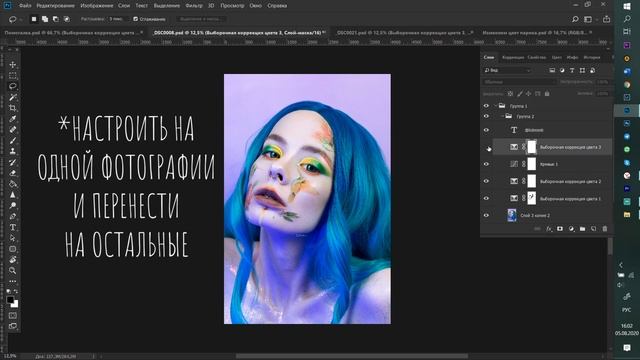
Task: Create a new layer
Action: pyautogui.click(x=593, y=229)
